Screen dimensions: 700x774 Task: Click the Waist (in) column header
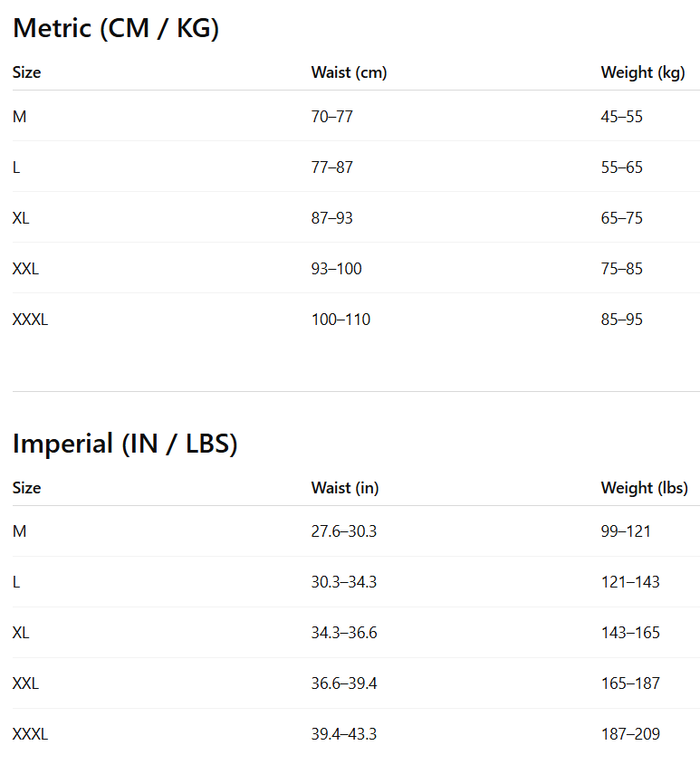tap(345, 488)
